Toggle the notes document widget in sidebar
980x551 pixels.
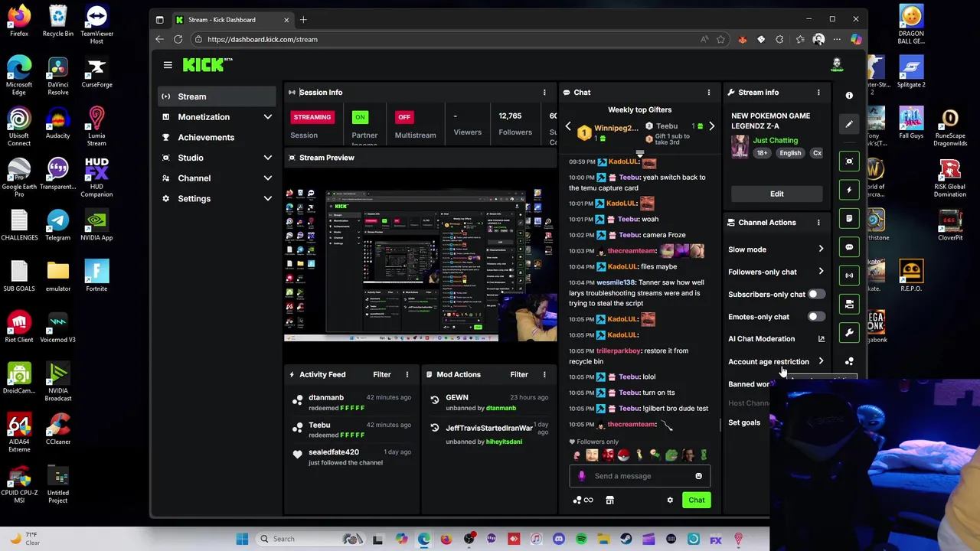tap(849, 219)
